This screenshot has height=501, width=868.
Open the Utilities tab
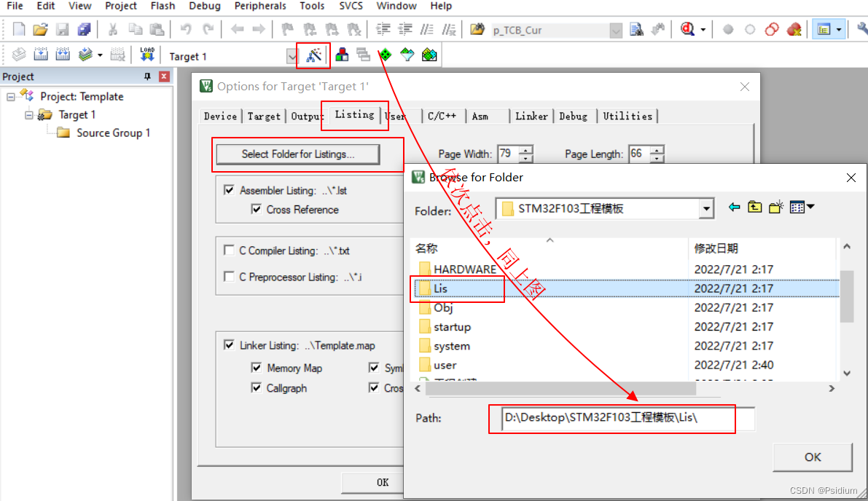[627, 116]
